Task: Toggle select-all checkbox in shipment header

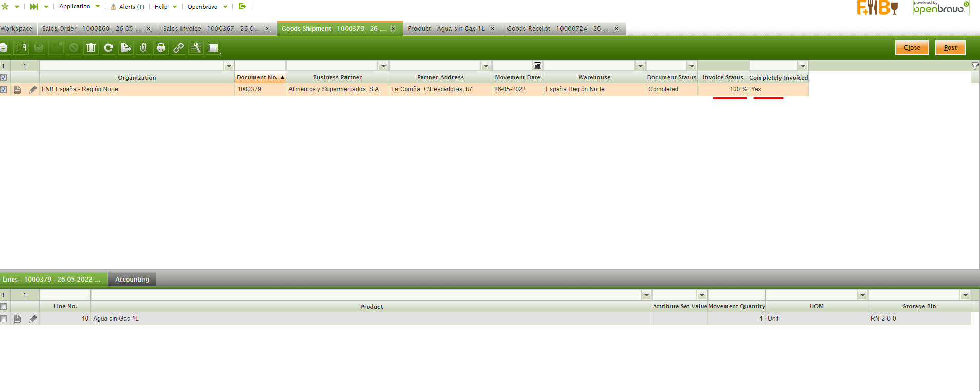Action: 4,77
